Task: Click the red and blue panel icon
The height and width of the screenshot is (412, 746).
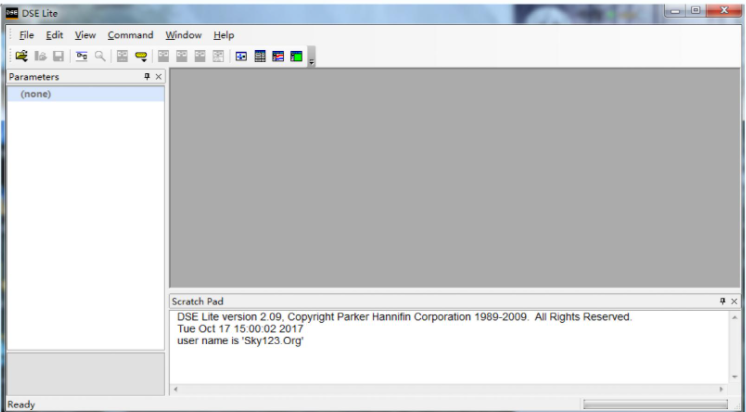Action: coord(278,57)
